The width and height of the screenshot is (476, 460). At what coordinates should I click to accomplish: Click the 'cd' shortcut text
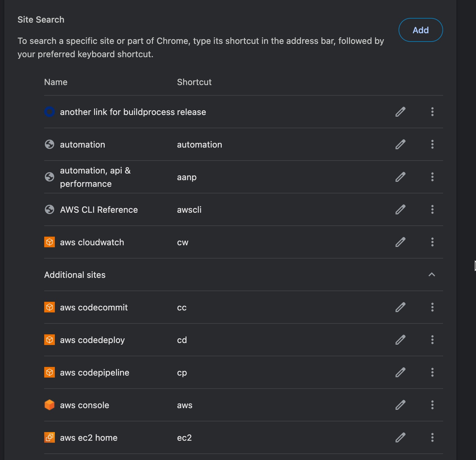(x=182, y=340)
